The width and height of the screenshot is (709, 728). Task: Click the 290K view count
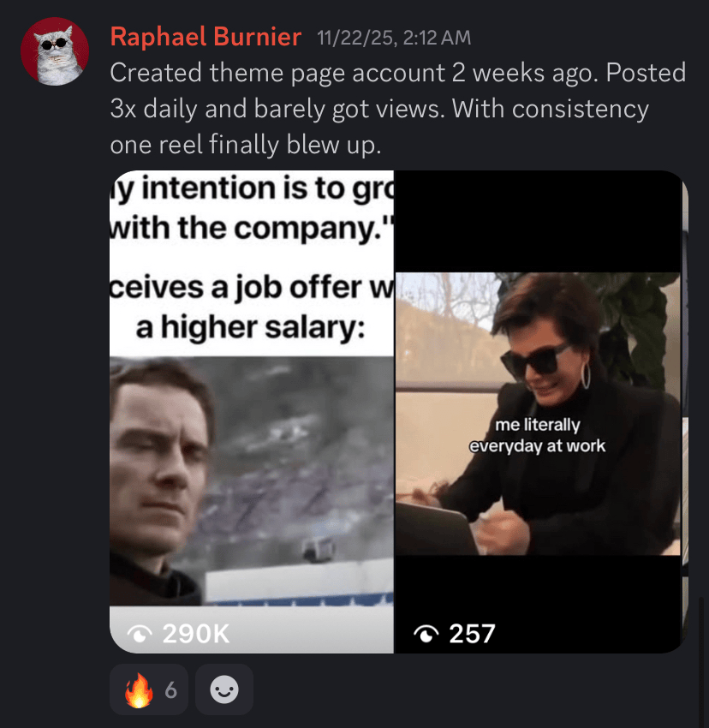pyautogui.click(x=196, y=634)
